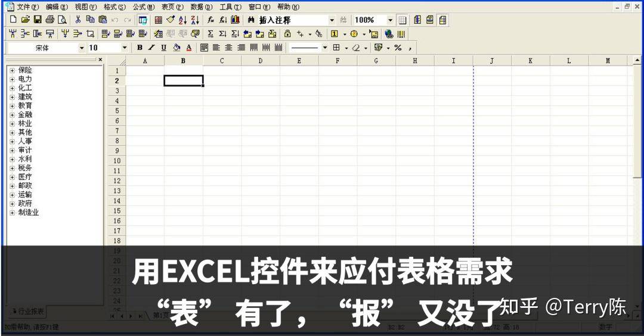Open the 编辑(E) menu
The height and width of the screenshot is (336, 644).
(x=57, y=7)
